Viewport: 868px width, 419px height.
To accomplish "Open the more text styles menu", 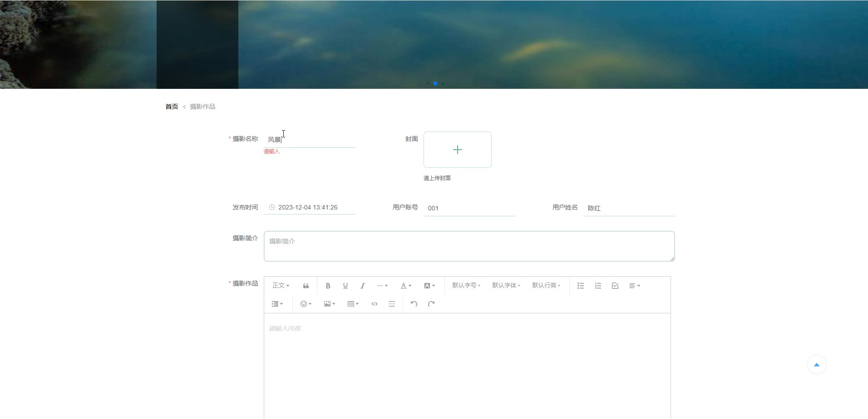I will 382,286.
